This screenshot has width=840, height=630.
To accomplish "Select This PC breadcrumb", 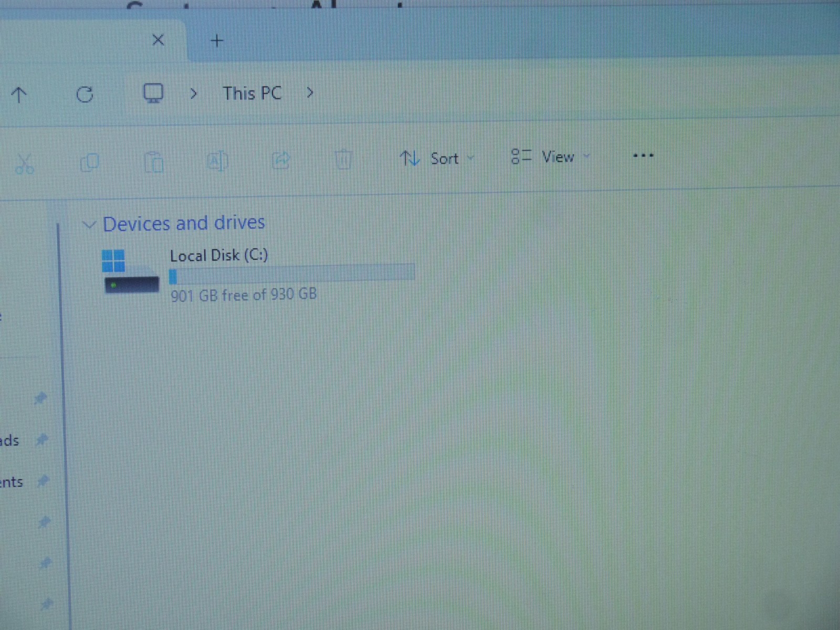I will coord(252,93).
